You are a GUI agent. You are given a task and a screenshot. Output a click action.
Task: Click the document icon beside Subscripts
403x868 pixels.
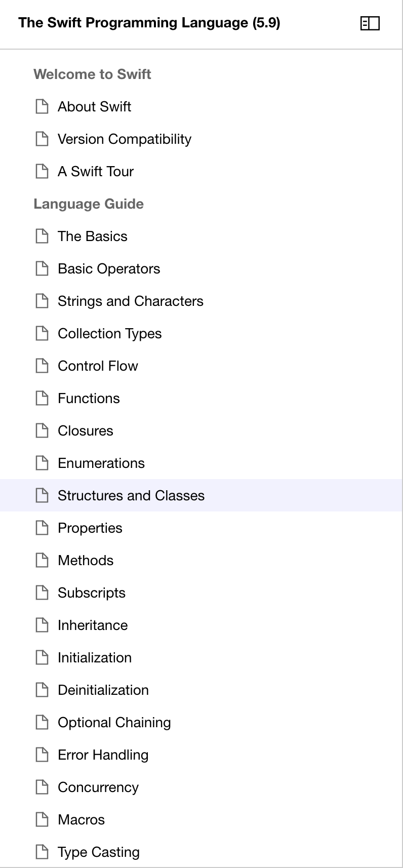click(42, 593)
